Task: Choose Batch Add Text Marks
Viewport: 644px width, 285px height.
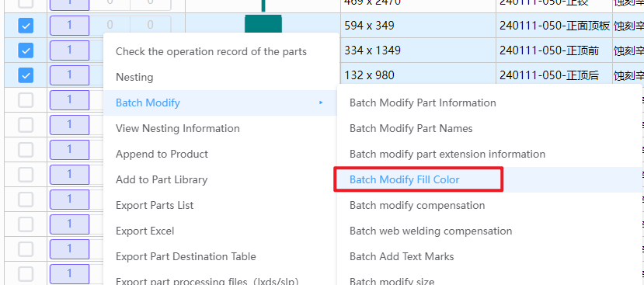Action: 402,257
